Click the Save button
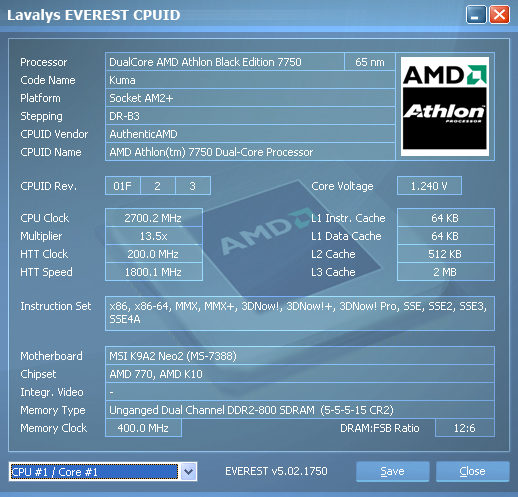This screenshot has width=518, height=497. click(x=392, y=471)
